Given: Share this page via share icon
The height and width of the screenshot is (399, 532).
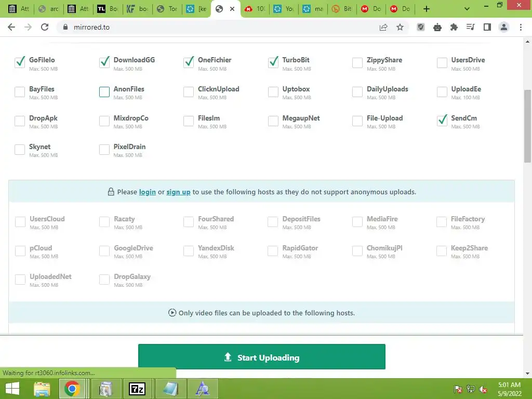Looking at the screenshot, I should click(383, 27).
